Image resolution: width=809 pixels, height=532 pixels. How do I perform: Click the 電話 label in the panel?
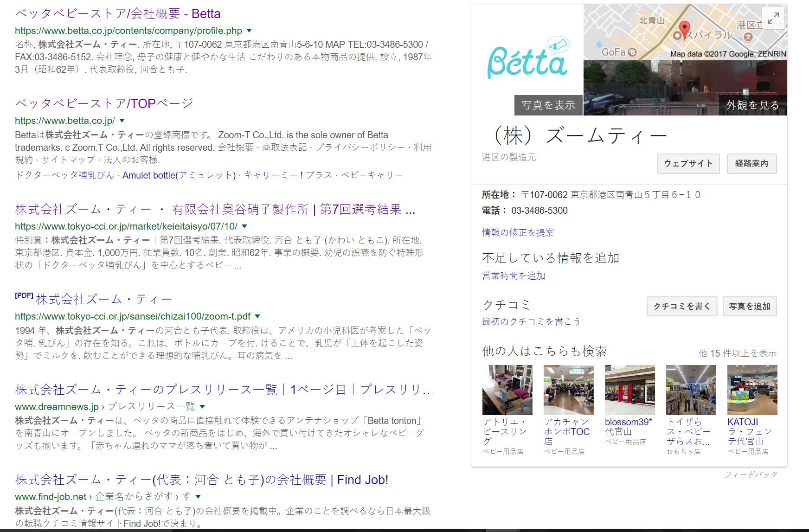tap(494, 211)
